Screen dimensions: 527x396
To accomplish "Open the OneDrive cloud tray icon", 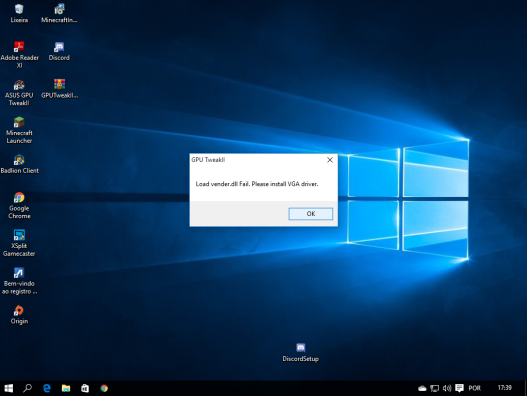I will [x=422, y=388].
